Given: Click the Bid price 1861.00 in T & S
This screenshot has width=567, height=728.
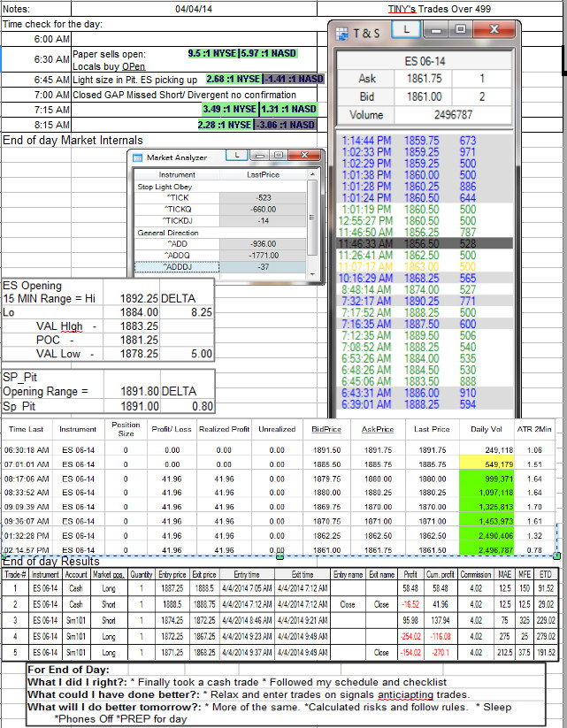Looking at the screenshot, I should tap(424, 96).
